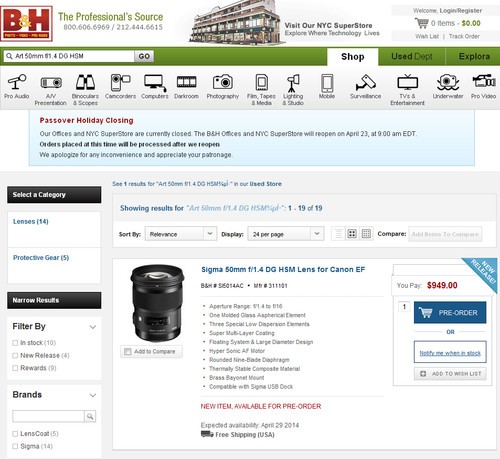Click the Sigma 50mm lens product thumbnail
The image size is (500, 459).
pos(157,303)
